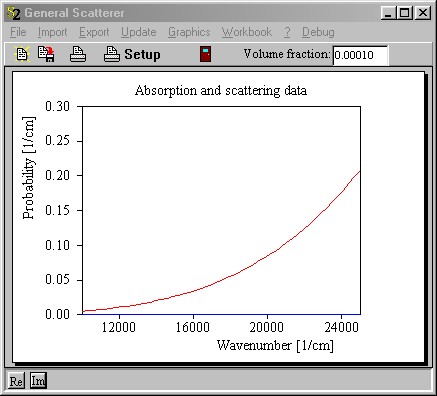This screenshot has height=396, width=437.
Task: Open the Graphics menu
Action: point(189,32)
